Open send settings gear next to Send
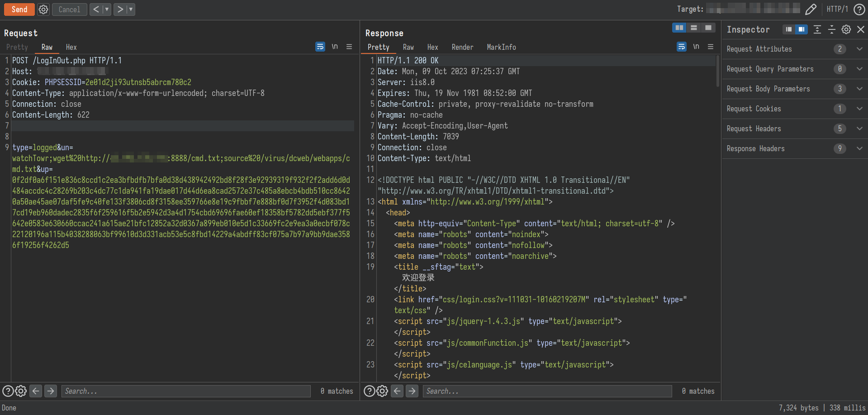The image size is (868, 415). point(43,10)
